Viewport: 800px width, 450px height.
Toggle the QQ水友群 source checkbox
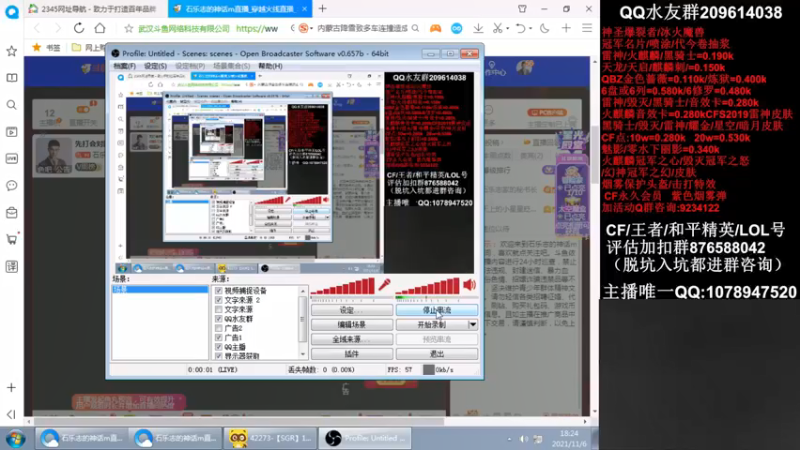(218, 319)
